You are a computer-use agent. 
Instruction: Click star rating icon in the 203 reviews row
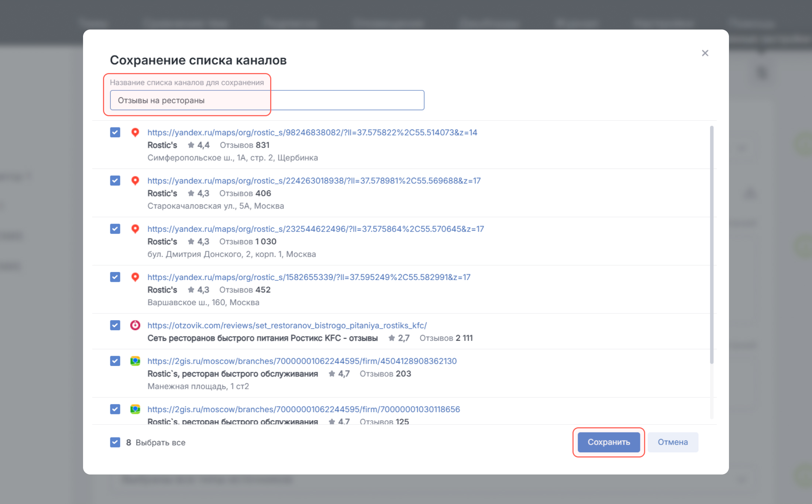pyautogui.click(x=332, y=374)
